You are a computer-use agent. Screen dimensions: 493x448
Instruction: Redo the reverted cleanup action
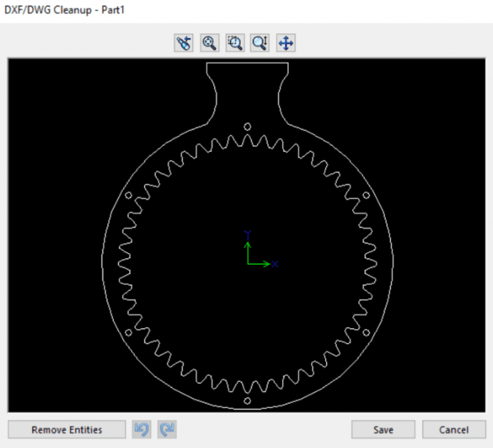pos(167,429)
